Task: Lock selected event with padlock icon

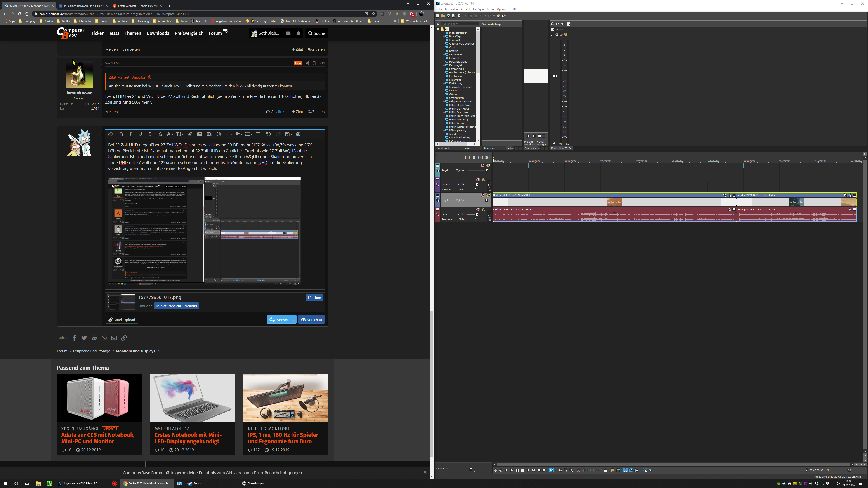Action: (x=606, y=470)
